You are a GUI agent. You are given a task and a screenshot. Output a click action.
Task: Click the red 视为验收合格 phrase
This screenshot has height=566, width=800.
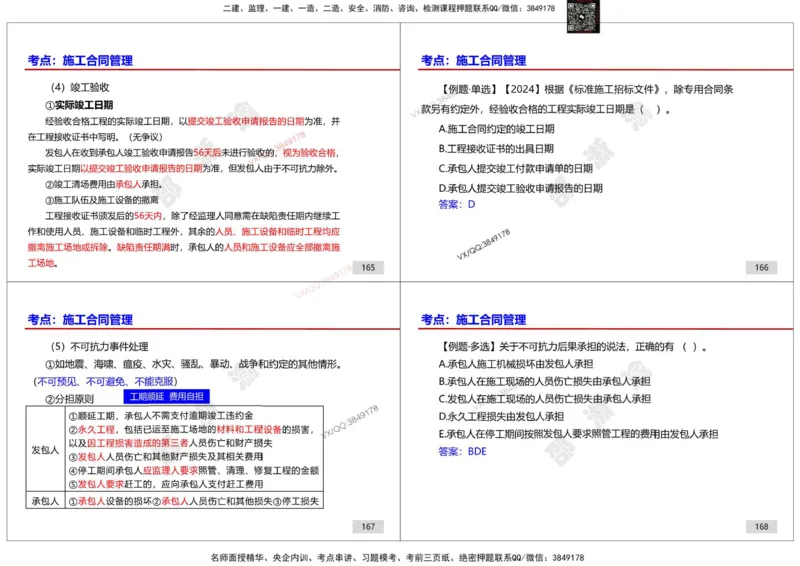tap(309, 153)
